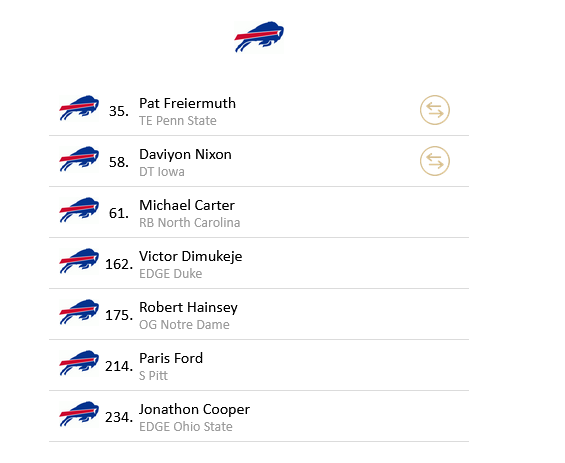The height and width of the screenshot is (463, 565).
Task: Click pick number 162
Action: pyautogui.click(x=119, y=264)
